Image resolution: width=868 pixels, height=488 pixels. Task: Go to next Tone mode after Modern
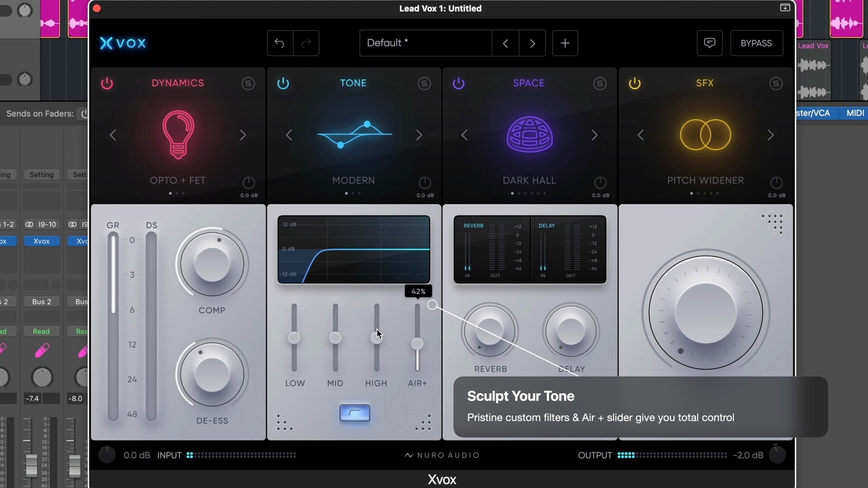tap(419, 135)
